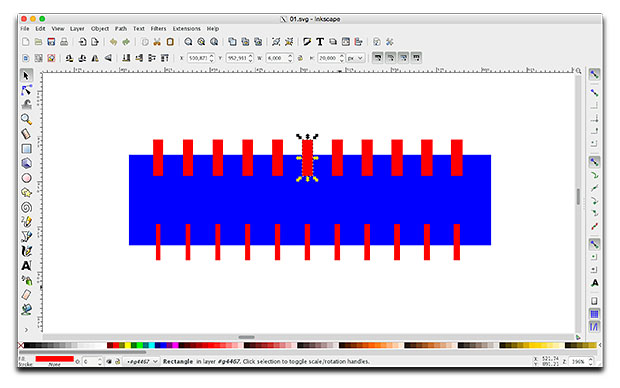Image resolution: width=620 pixels, height=388 pixels.
Task: Open the Extensions menu
Action: [x=187, y=28]
